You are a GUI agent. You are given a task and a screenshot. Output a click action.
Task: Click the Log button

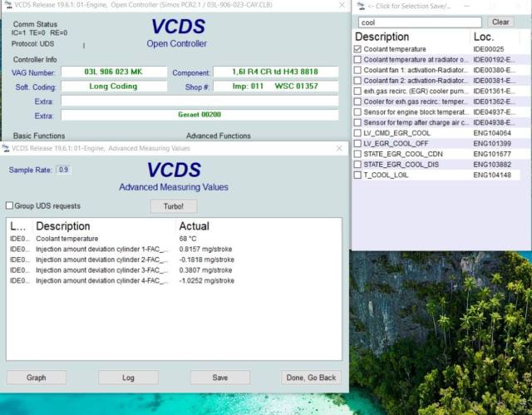pyautogui.click(x=128, y=378)
